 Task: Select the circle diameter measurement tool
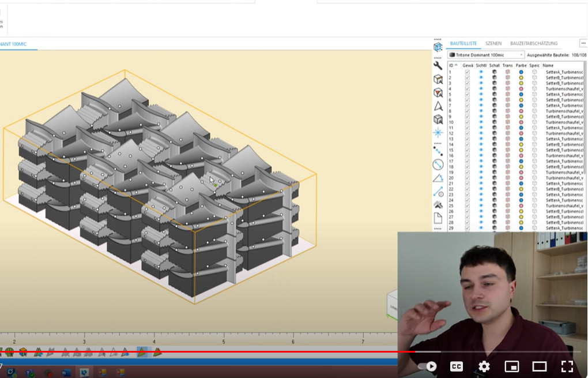[438, 164]
